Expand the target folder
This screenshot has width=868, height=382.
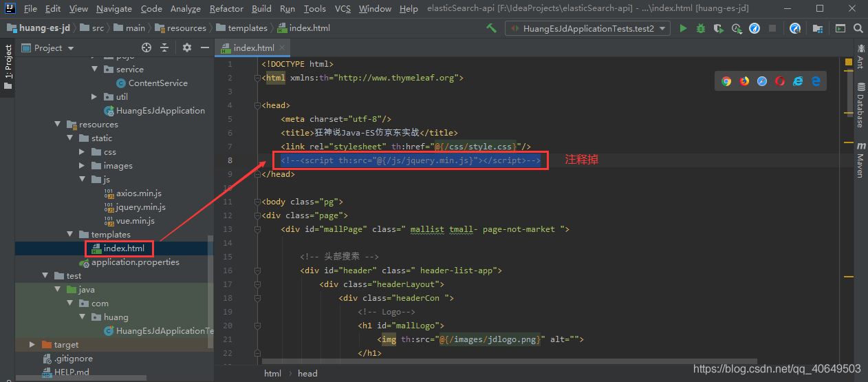32,345
